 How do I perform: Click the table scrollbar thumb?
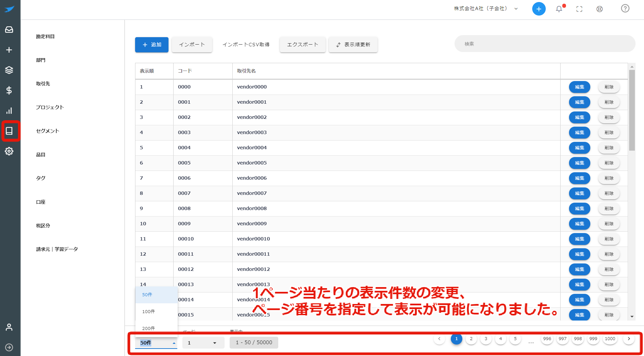pyautogui.click(x=632, y=110)
